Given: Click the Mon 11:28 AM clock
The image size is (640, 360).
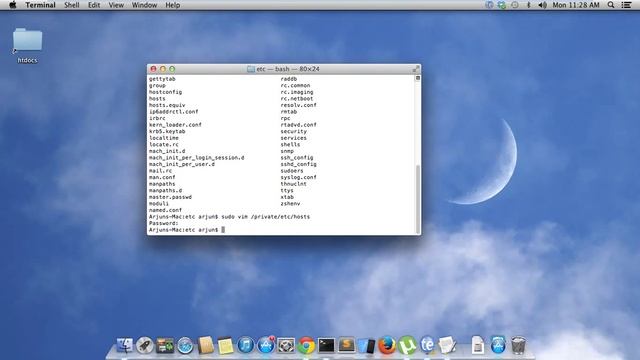Looking at the screenshot, I should coord(576,5).
